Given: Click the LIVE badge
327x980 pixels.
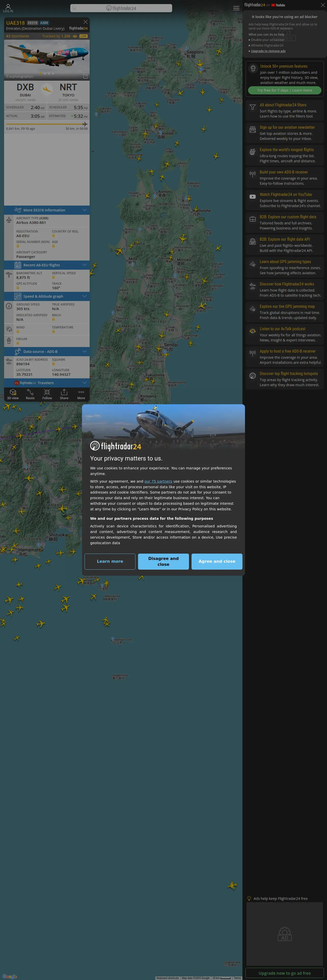Looking at the screenshot, I should (x=83, y=36).
